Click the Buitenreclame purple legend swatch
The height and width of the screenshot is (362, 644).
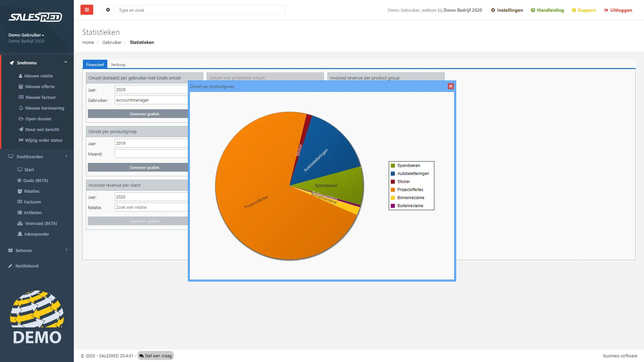[393, 206]
